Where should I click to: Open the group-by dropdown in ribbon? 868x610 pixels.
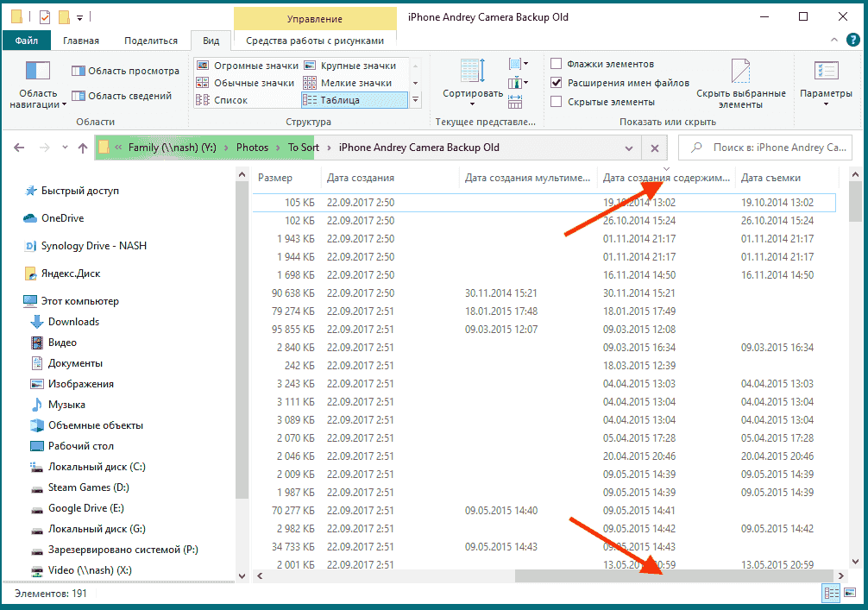(518, 64)
